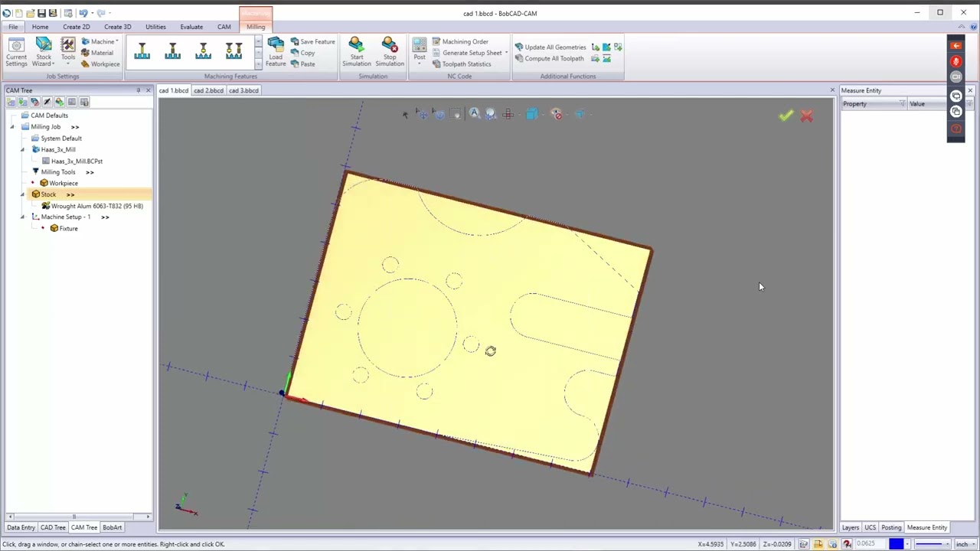This screenshot has height=551, width=980.
Task: Open the Generate Setup Sheet dropdown arrow
Action: [506, 53]
